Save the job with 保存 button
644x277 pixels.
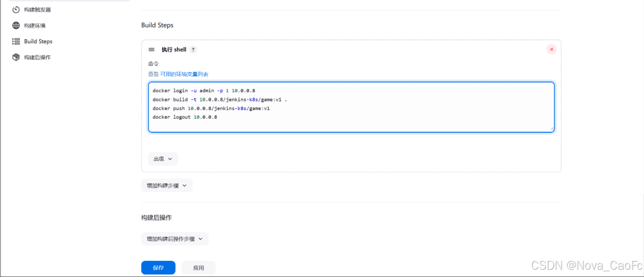coord(158,268)
